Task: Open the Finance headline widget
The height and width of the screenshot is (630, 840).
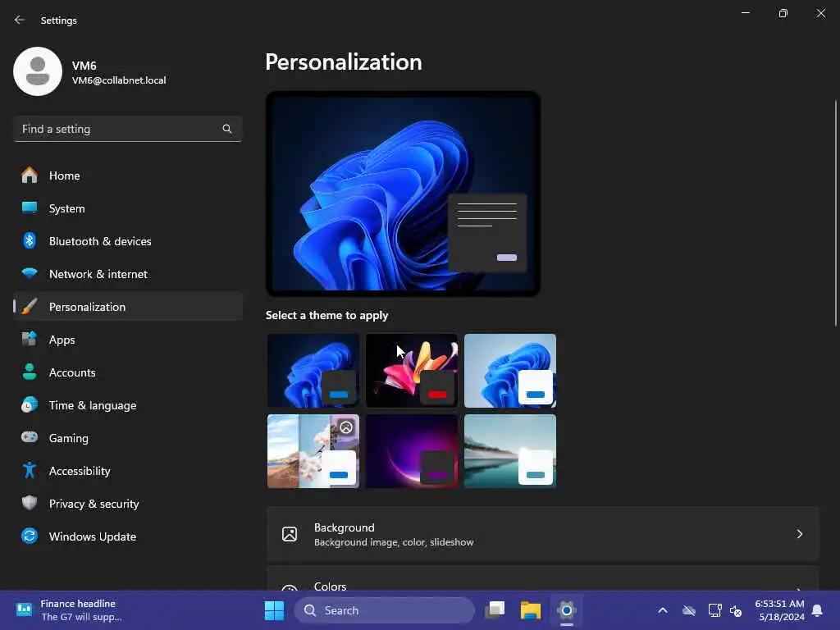Action: click(70, 610)
